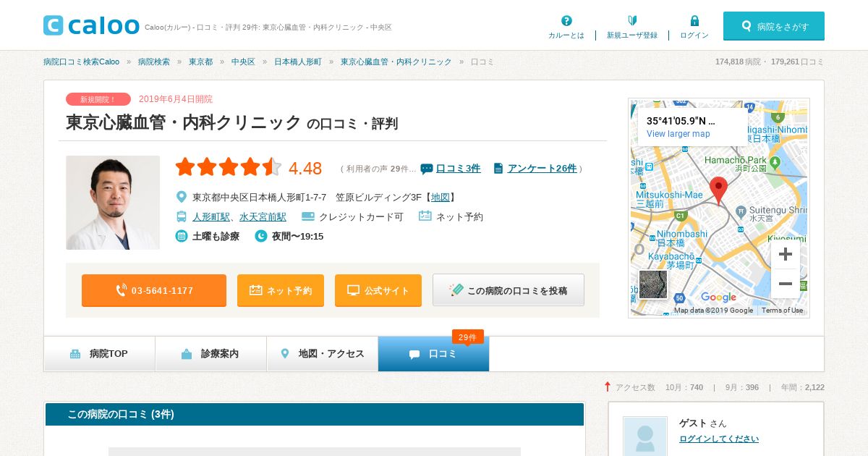
Task: Go to 病院口コミ検索Caloo breadcrumb
Action: pyautogui.click(x=81, y=62)
